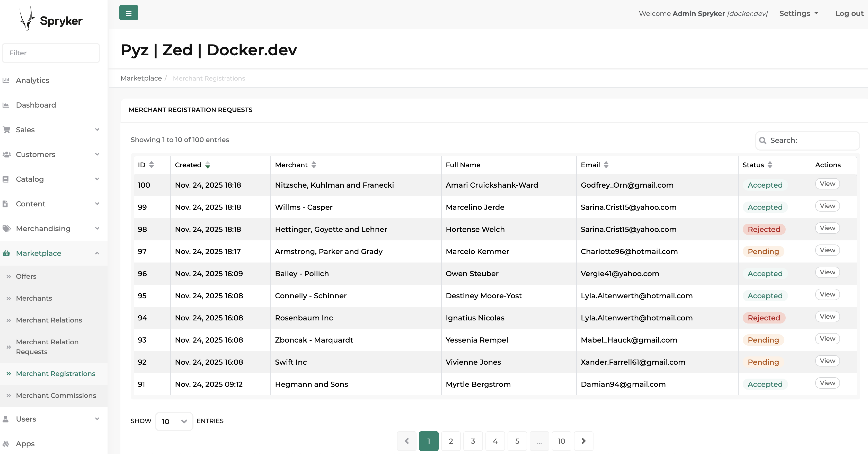Click the hamburger menu toggle button
This screenshot has width=868, height=454.
pyautogui.click(x=128, y=13)
